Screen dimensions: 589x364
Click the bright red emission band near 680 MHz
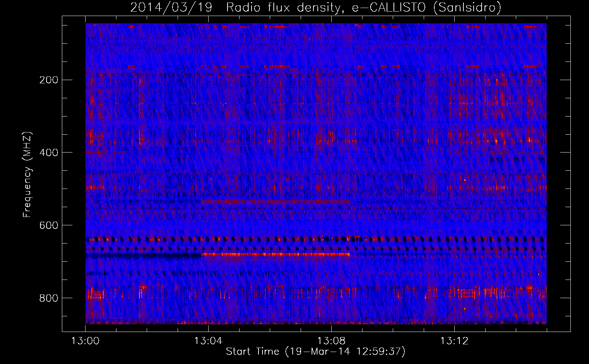click(x=275, y=254)
